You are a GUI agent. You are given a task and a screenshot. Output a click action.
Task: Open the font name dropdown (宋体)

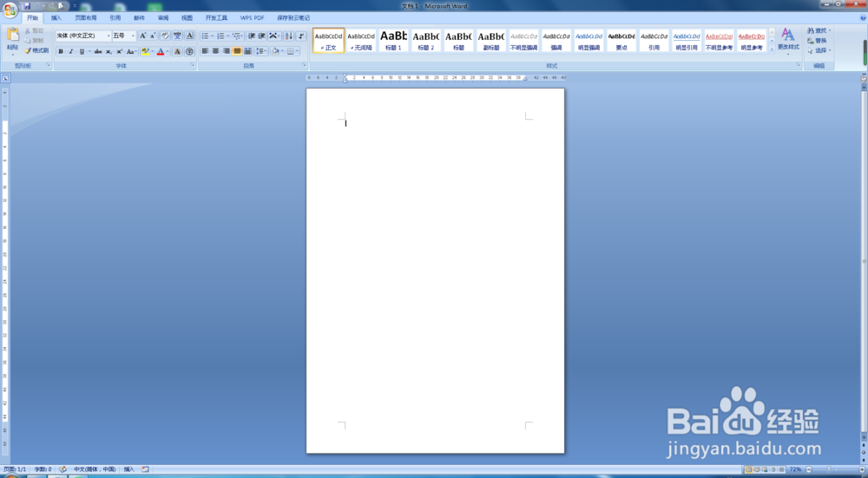[x=108, y=36]
